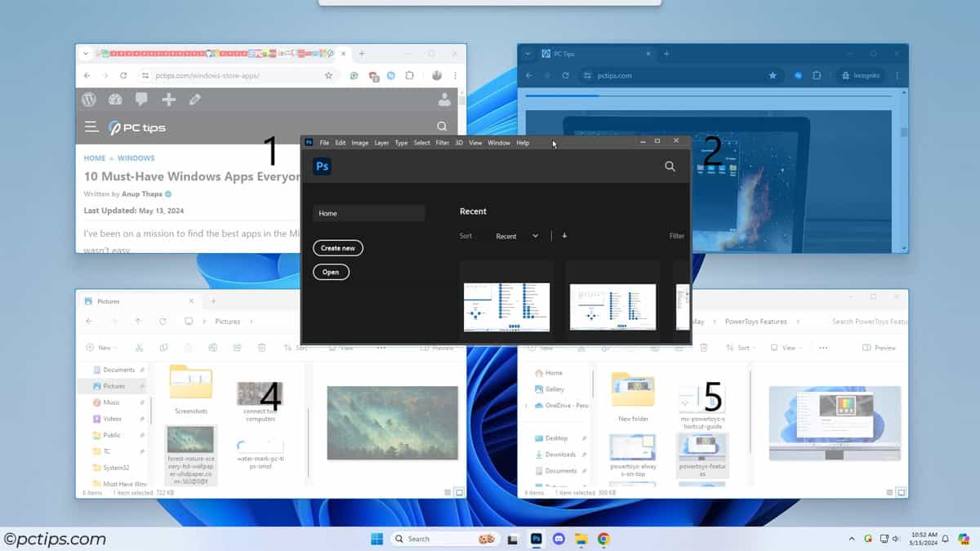Viewport: 980px width, 551px height.
Task: Open Task View on the taskbar
Action: [514, 539]
